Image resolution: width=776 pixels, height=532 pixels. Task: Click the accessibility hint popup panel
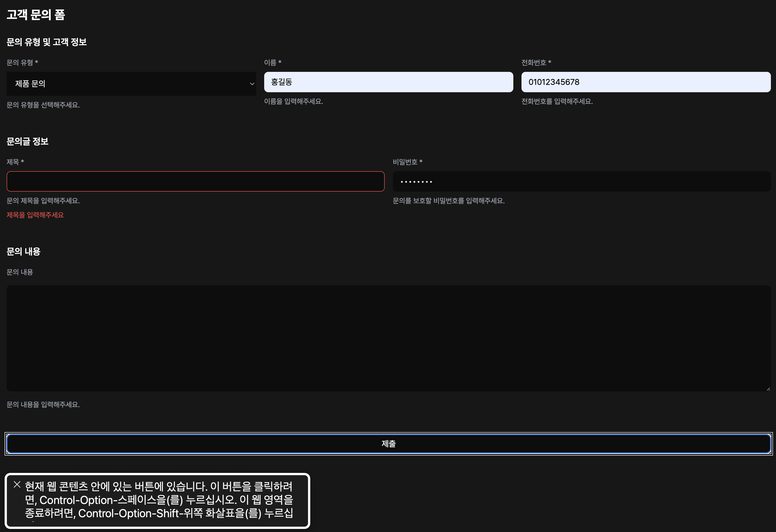coord(157,500)
